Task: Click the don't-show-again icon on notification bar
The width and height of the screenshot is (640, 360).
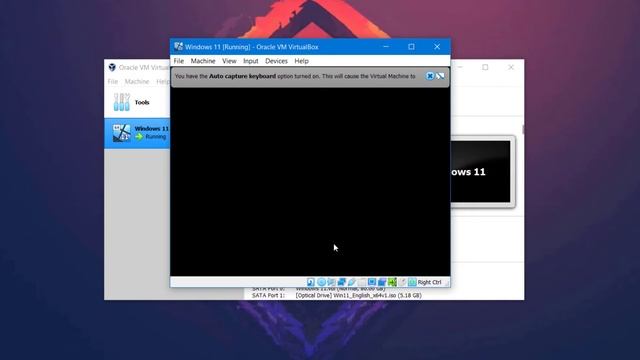Action: (x=440, y=76)
